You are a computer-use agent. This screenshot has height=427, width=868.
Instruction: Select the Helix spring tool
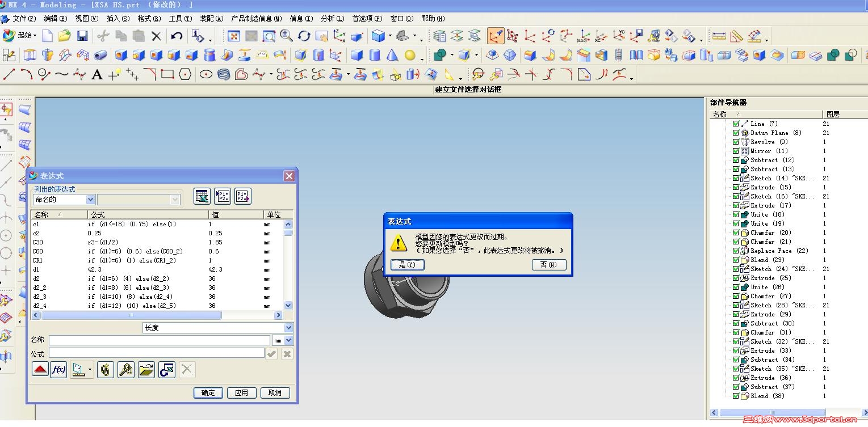pos(224,74)
